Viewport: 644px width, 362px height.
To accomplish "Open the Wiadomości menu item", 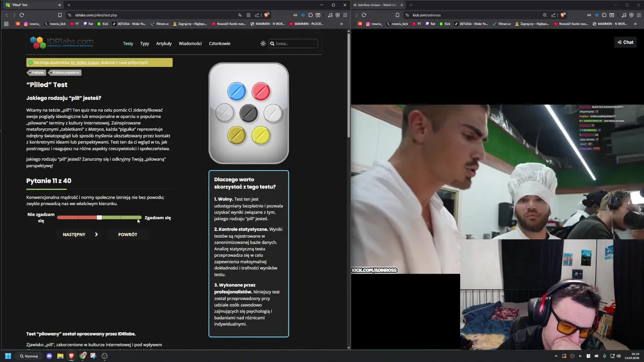I will pyautogui.click(x=190, y=43).
